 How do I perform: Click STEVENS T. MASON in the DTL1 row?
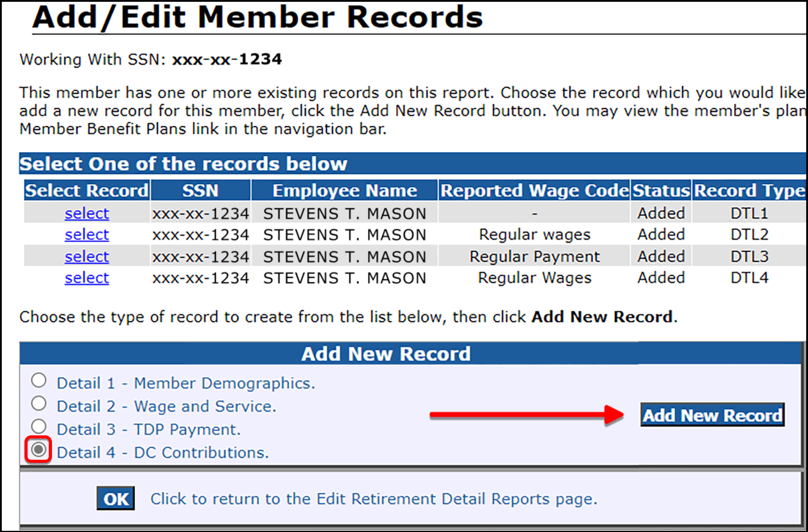[344, 213]
